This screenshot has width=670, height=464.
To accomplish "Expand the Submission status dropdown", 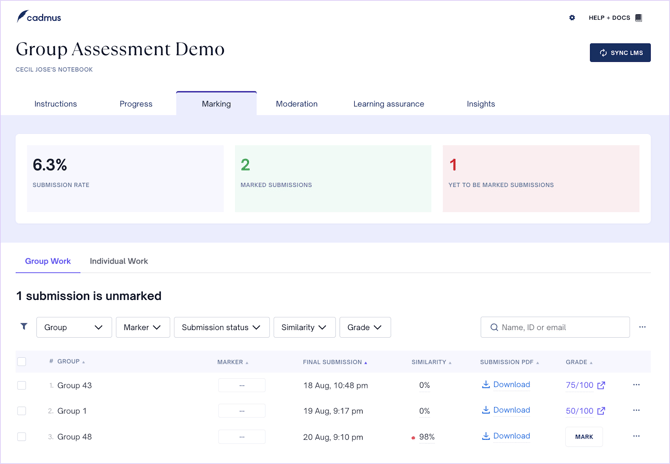I will (x=221, y=327).
